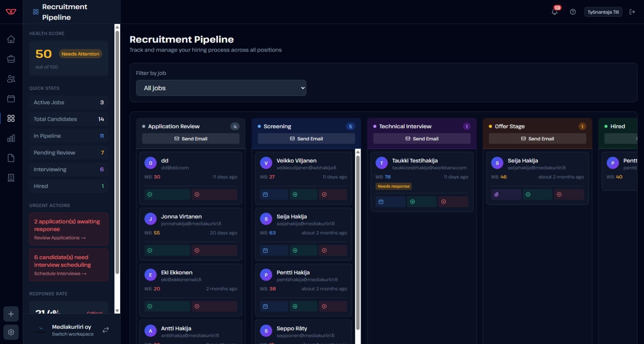Image resolution: width=644 pixels, height=344 pixels.
Task: Open the briefcase jobs icon in sidebar
Action: coord(11,59)
